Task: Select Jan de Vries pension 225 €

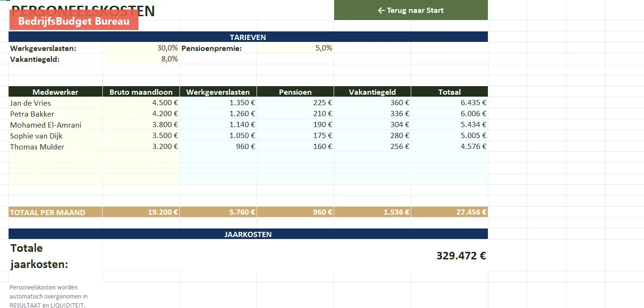Action: coord(296,103)
